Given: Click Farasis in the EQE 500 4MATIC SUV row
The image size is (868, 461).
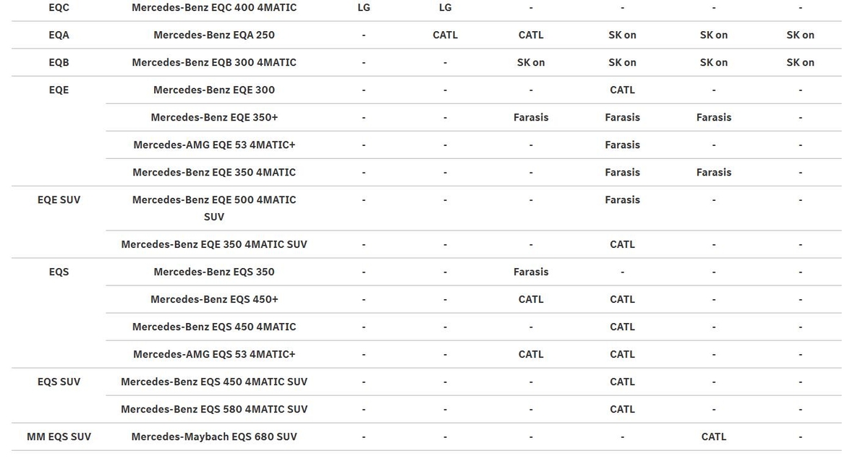Looking at the screenshot, I should coord(622,199).
